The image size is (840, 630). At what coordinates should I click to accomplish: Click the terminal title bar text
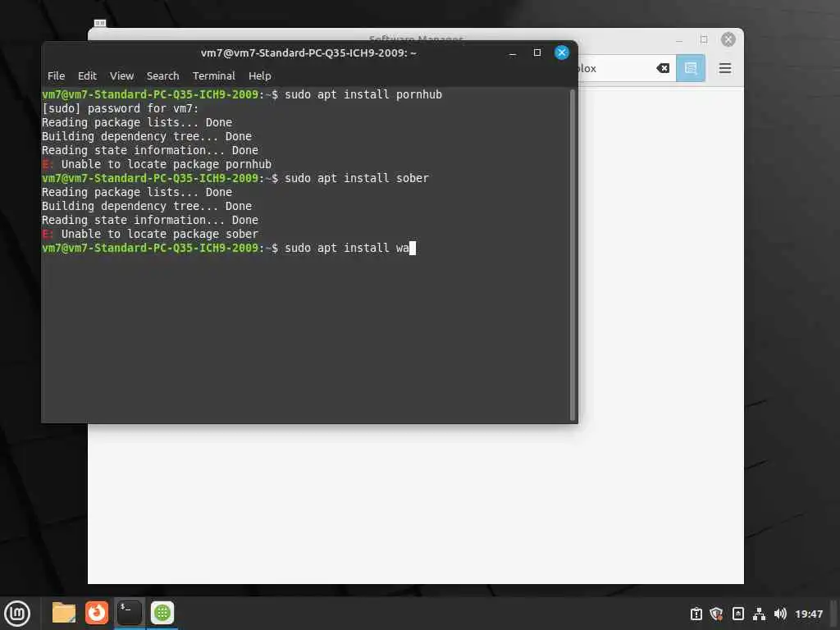[308, 53]
